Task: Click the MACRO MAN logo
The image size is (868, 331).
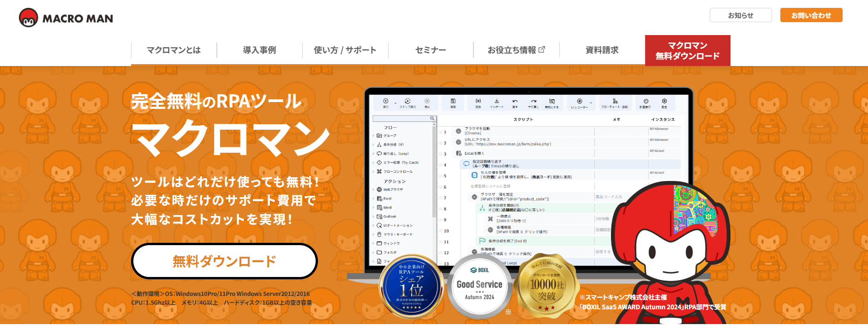Action: (66, 18)
